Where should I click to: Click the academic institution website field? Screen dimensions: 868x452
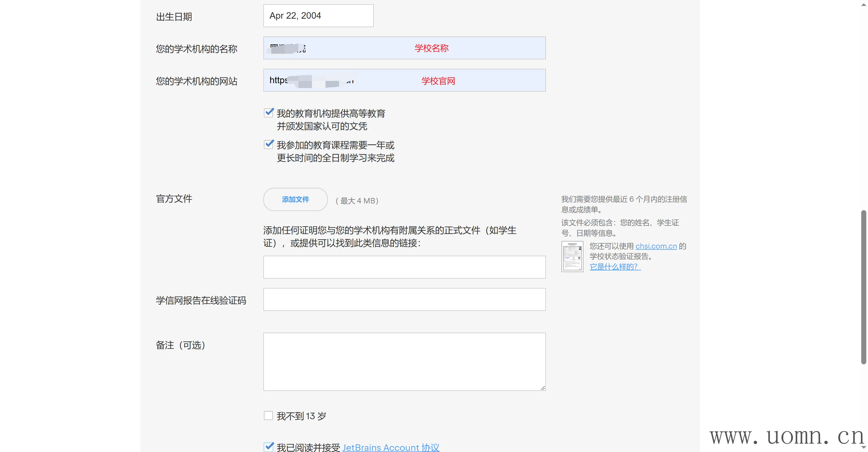[x=404, y=80]
